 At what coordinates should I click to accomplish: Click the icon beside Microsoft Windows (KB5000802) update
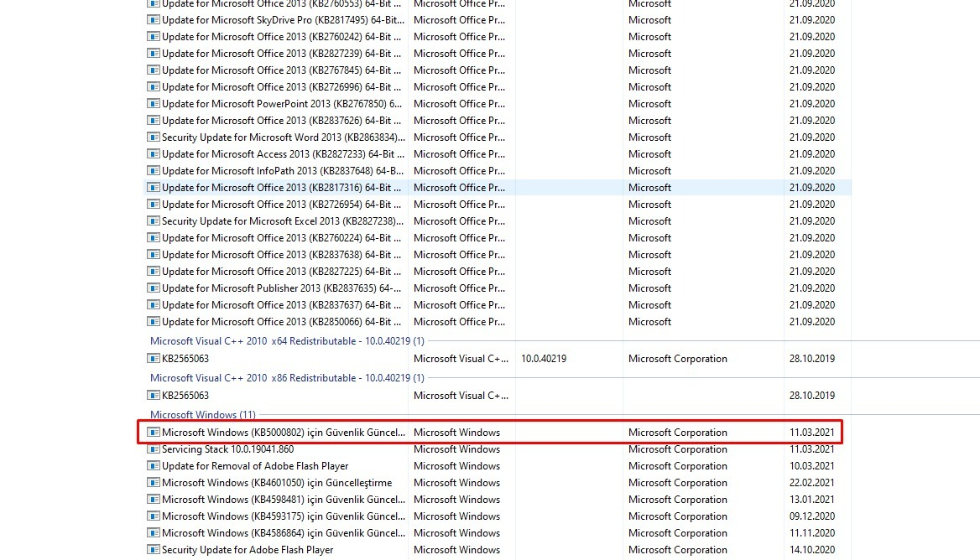pyautogui.click(x=153, y=432)
